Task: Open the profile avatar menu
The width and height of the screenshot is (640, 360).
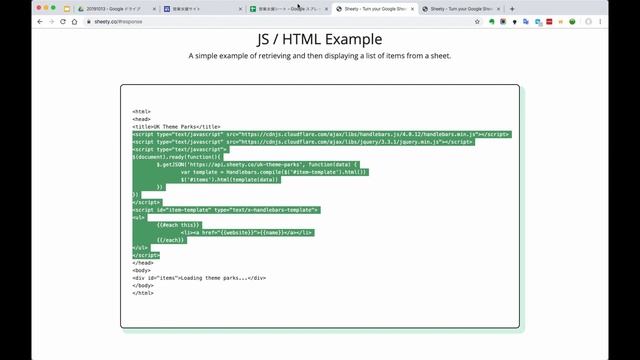Action: [588, 22]
